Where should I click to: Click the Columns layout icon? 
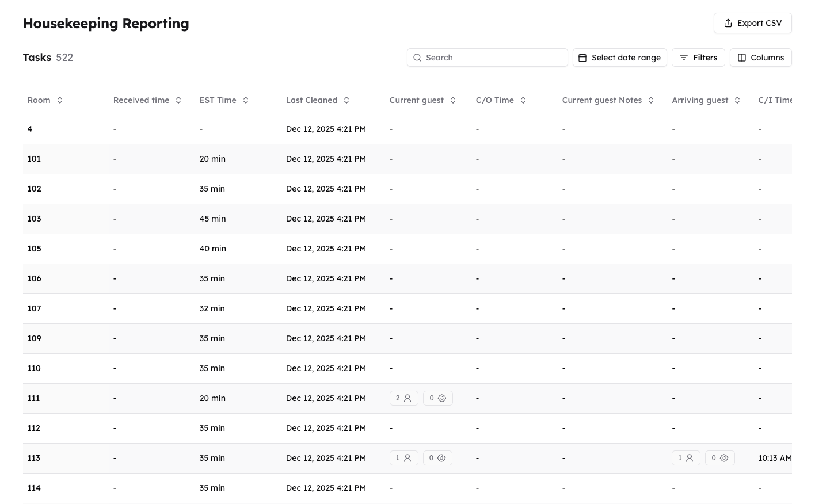click(x=742, y=58)
